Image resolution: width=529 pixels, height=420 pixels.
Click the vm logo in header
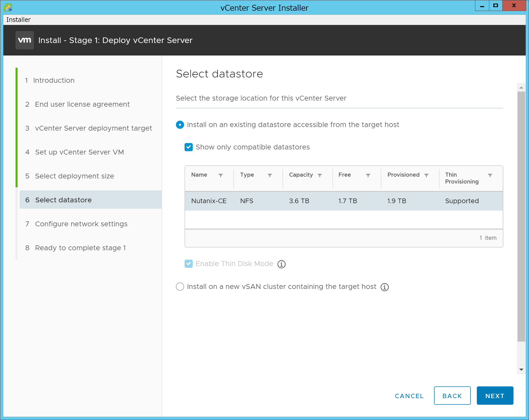[x=25, y=40]
